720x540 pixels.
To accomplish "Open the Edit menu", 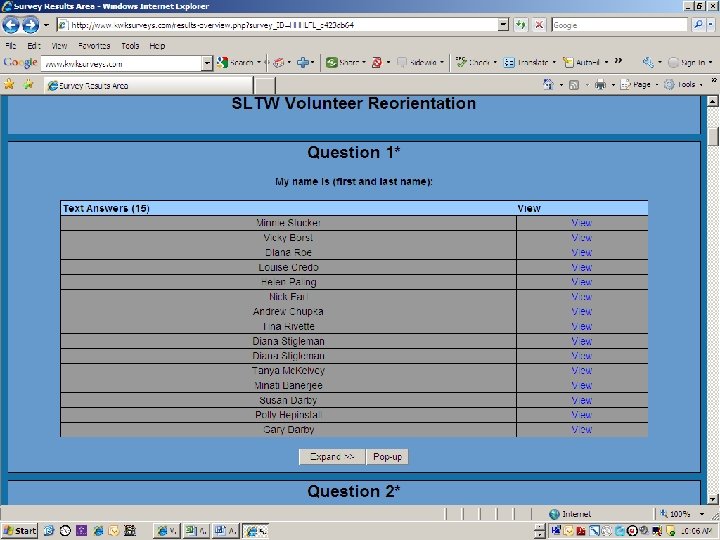I will (x=34, y=46).
